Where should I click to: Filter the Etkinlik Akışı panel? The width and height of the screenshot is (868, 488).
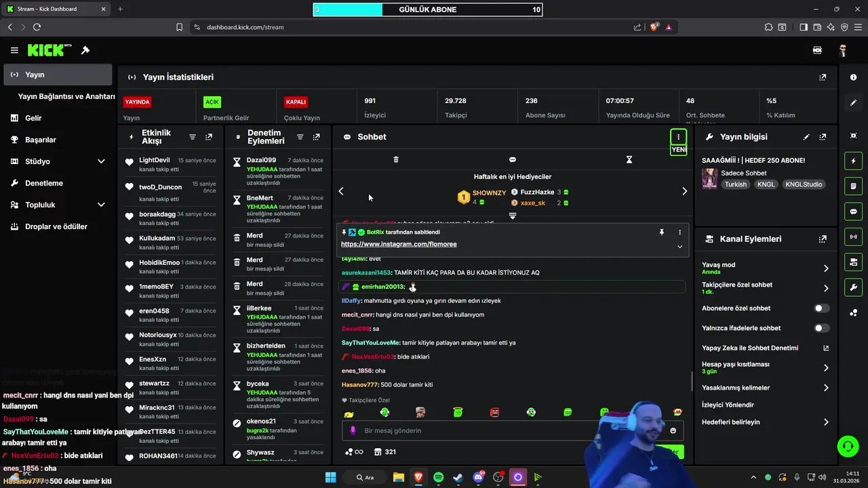(x=193, y=137)
